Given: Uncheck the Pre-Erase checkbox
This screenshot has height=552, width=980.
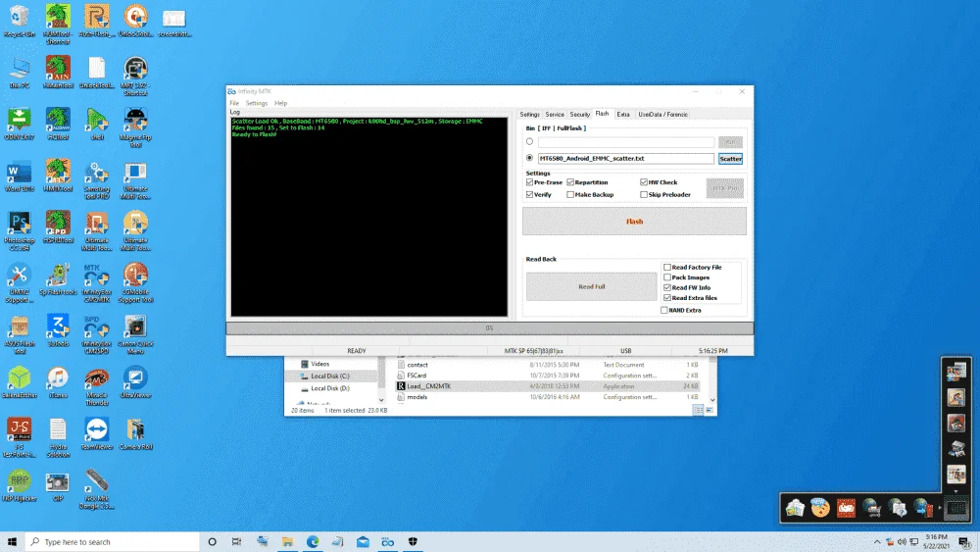Looking at the screenshot, I should pos(530,182).
